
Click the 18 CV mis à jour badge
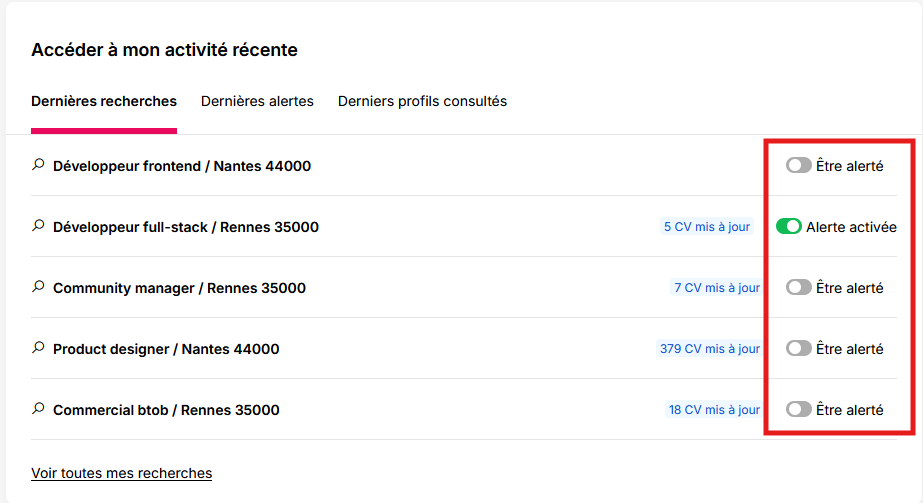pos(714,409)
